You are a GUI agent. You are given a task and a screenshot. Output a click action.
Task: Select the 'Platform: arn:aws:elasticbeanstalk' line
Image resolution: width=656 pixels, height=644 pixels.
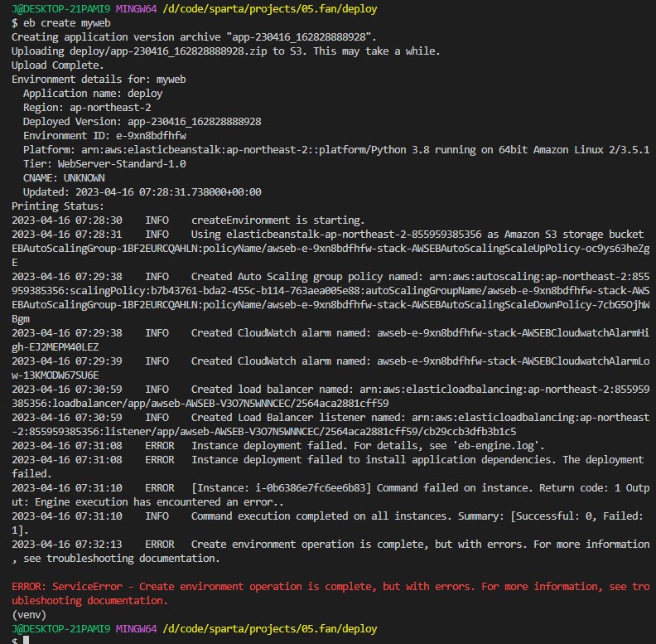click(x=336, y=150)
